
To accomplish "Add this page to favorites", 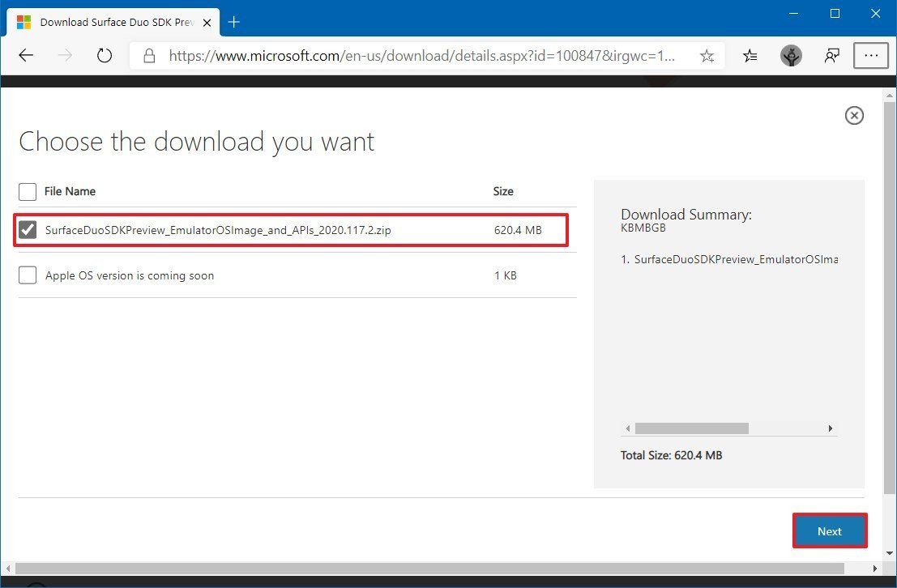I will coord(706,55).
